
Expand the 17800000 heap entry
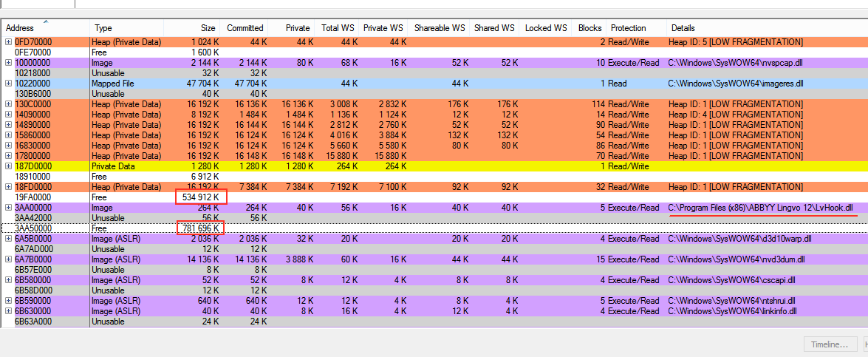pos(8,156)
